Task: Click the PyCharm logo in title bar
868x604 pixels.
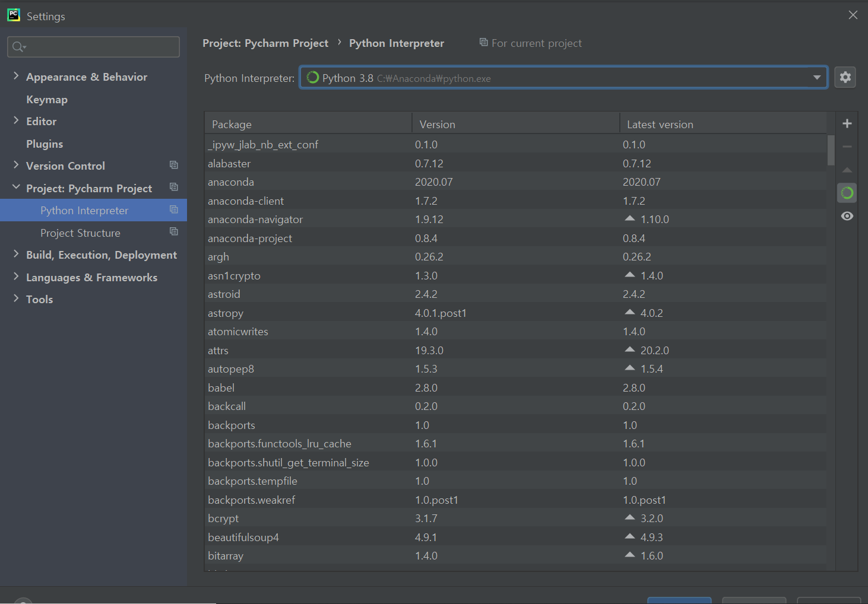Action: pyautogui.click(x=13, y=15)
